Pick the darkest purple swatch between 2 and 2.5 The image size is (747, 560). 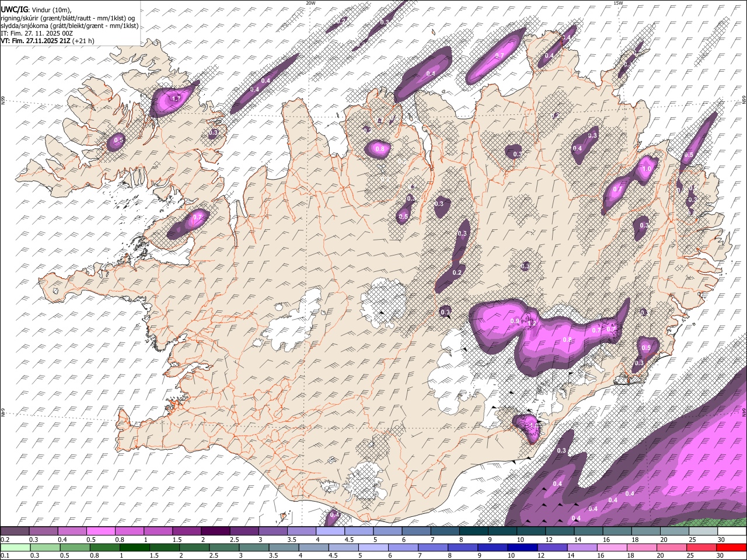click(215, 531)
